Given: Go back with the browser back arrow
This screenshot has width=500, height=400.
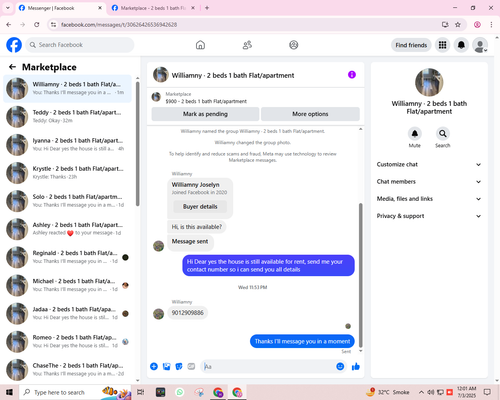Looking at the screenshot, I should coord(9,24).
